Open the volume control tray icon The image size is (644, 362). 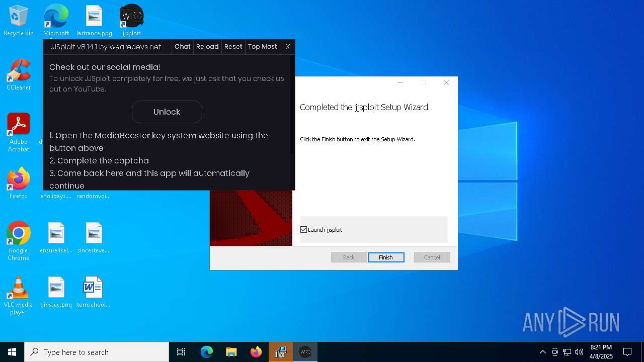coord(579,352)
